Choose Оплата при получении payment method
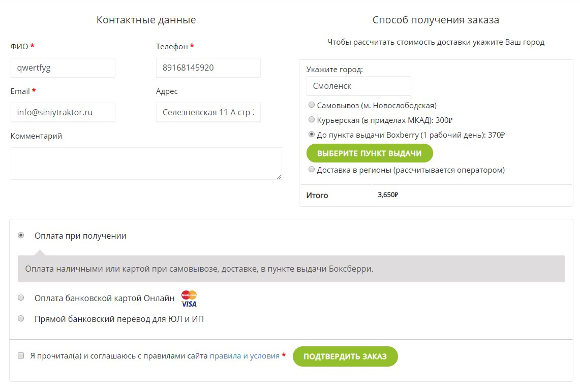This screenshot has width=580, height=392. [21, 235]
